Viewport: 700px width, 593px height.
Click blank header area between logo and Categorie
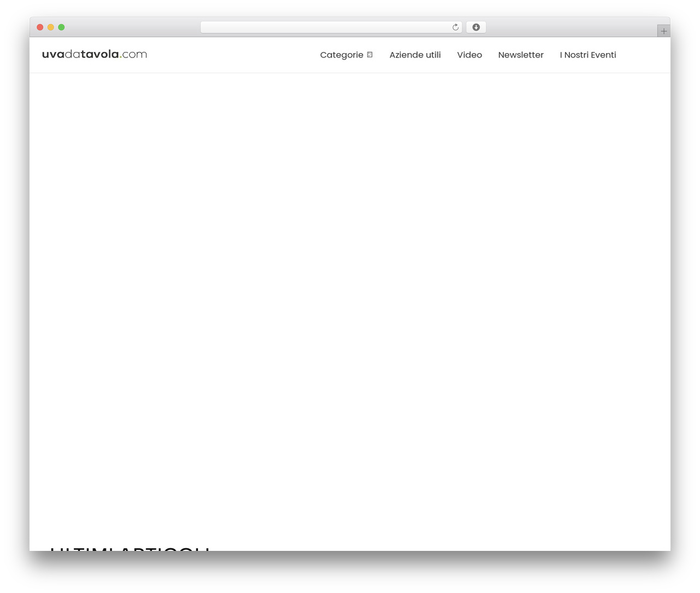coord(234,55)
